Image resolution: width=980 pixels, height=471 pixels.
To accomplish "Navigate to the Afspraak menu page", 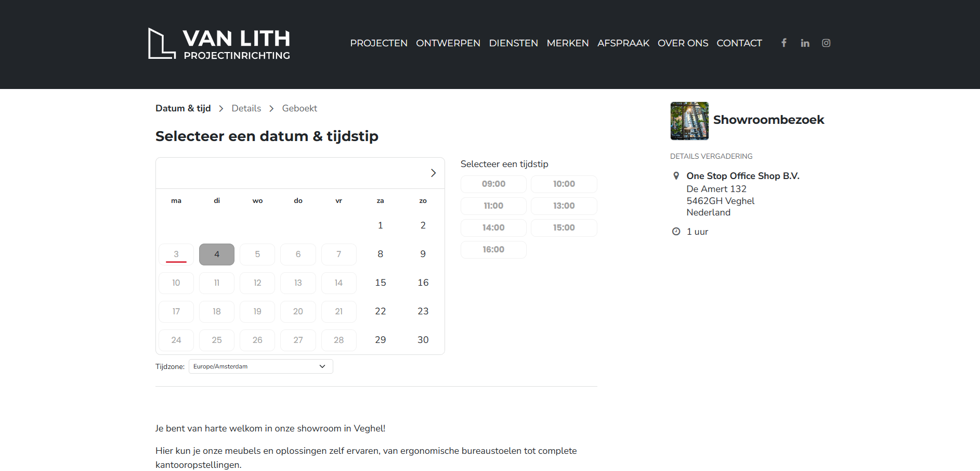I will tap(623, 43).
